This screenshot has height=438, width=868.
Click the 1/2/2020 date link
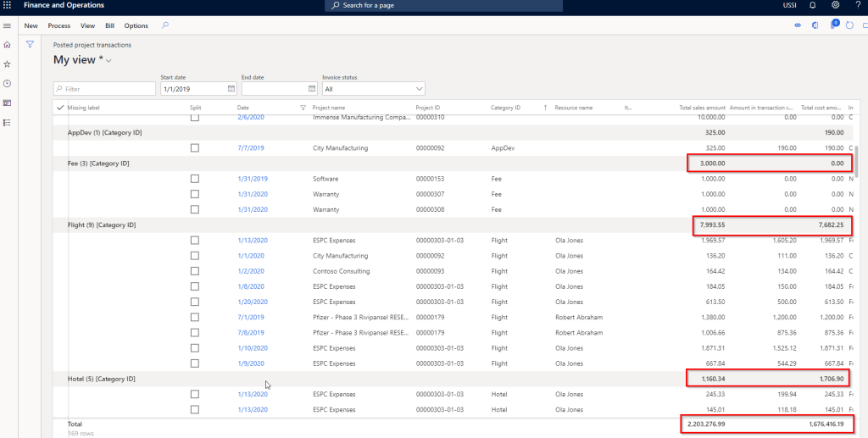[x=250, y=271]
